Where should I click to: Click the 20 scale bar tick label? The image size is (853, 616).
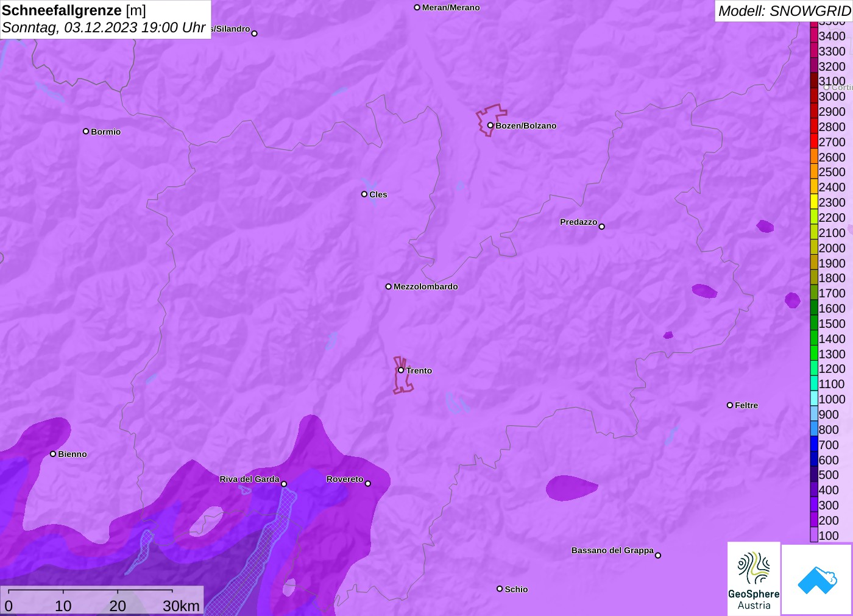(x=118, y=606)
